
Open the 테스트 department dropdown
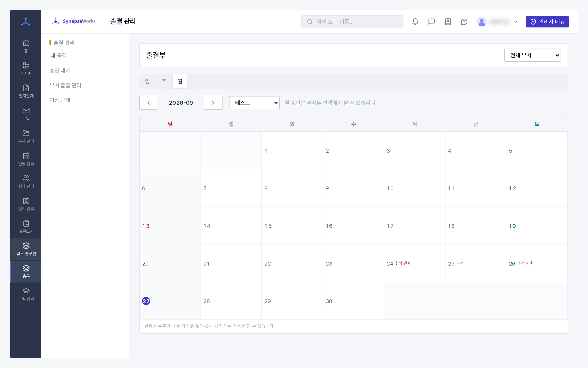coord(254,102)
